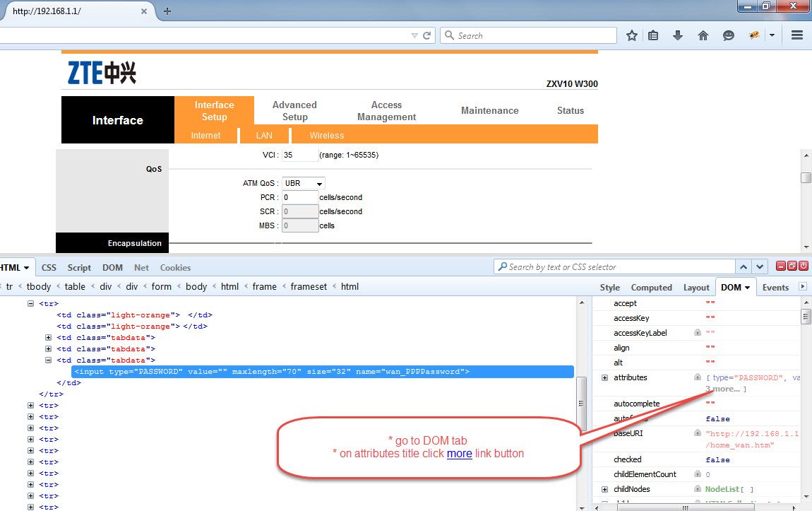The image size is (812, 511).
Task: Deactivate Firebug with the power button
Action: pyautogui.click(x=803, y=267)
